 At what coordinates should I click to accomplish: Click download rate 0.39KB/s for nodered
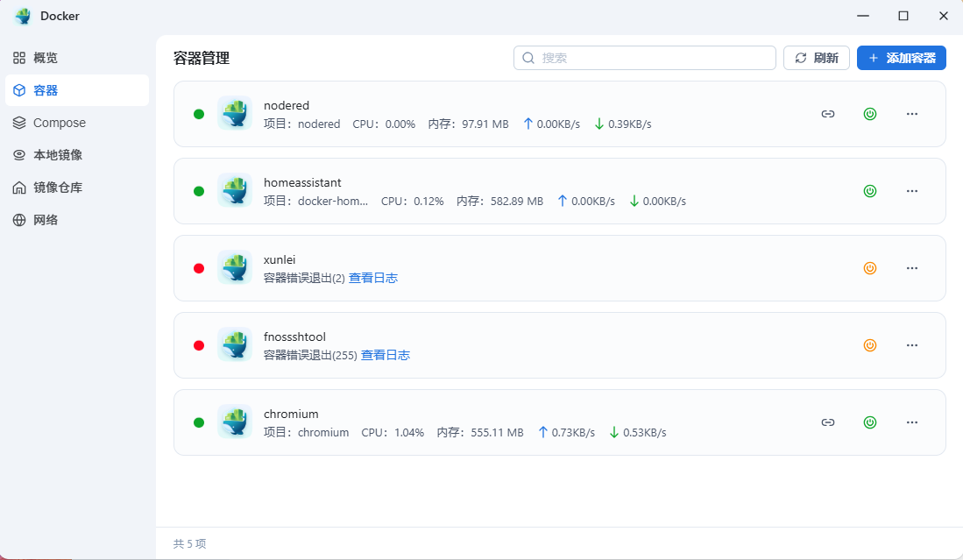pyautogui.click(x=629, y=124)
